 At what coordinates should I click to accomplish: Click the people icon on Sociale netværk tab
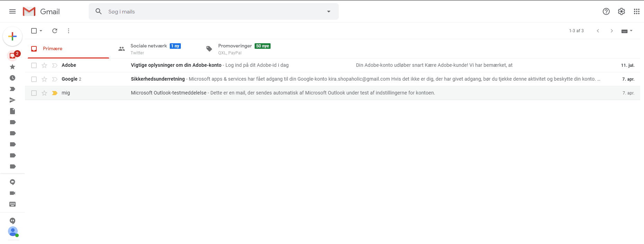122,49
